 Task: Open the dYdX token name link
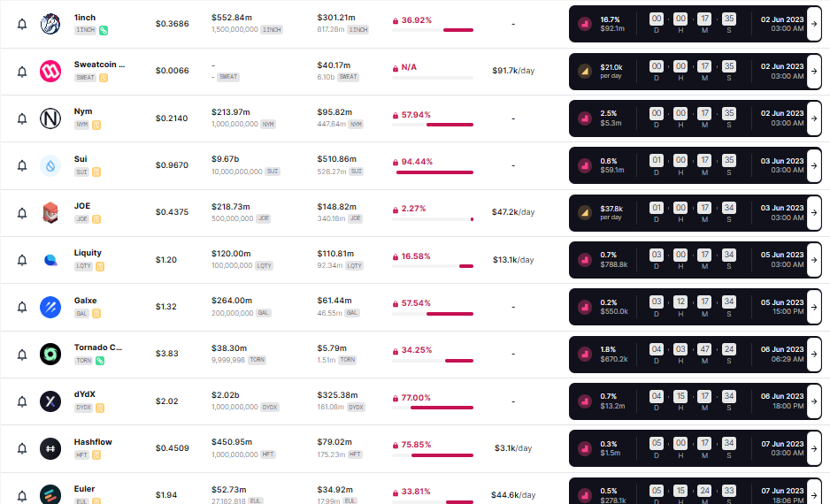(85, 394)
